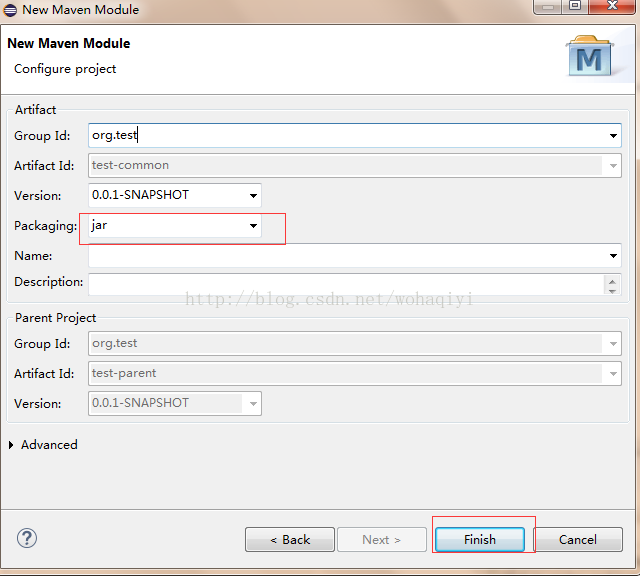Click the Description label

48,282
